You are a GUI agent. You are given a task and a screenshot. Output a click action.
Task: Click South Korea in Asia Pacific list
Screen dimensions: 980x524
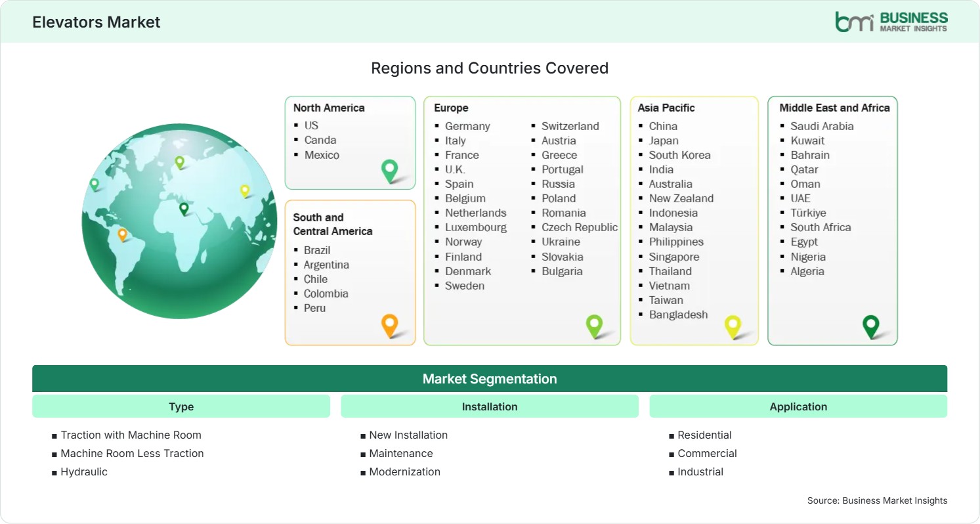click(x=680, y=155)
